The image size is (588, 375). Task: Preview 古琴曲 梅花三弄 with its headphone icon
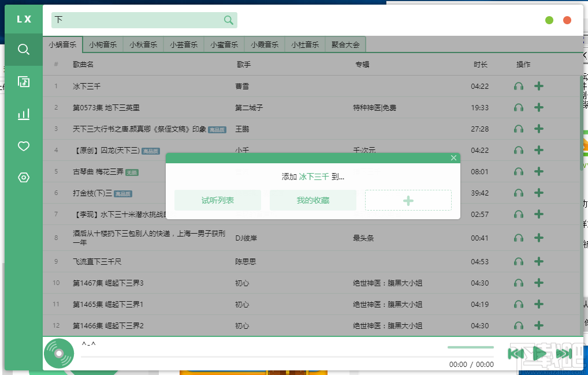coord(518,171)
